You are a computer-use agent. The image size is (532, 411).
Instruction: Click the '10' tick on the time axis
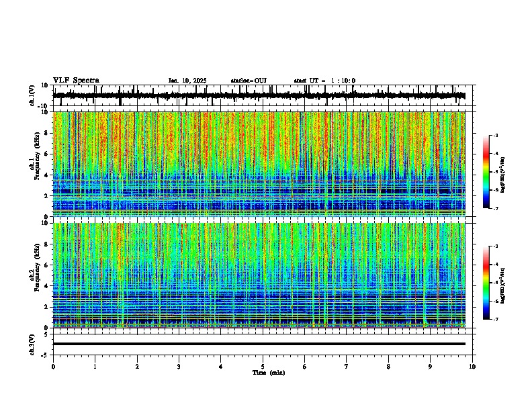(x=472, y=367)
